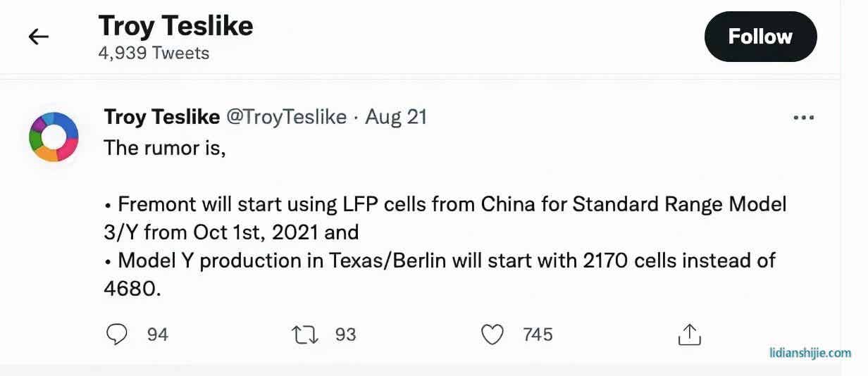
Task: Click the bold Troy Teslike tweet author name
Action: (x=162, y=117)
